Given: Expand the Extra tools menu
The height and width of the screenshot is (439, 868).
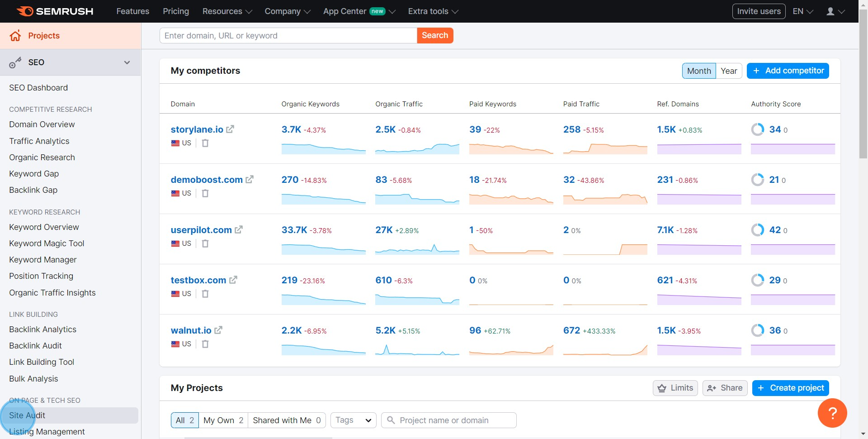Looking at the screenshot, I should tap(433, 11).
